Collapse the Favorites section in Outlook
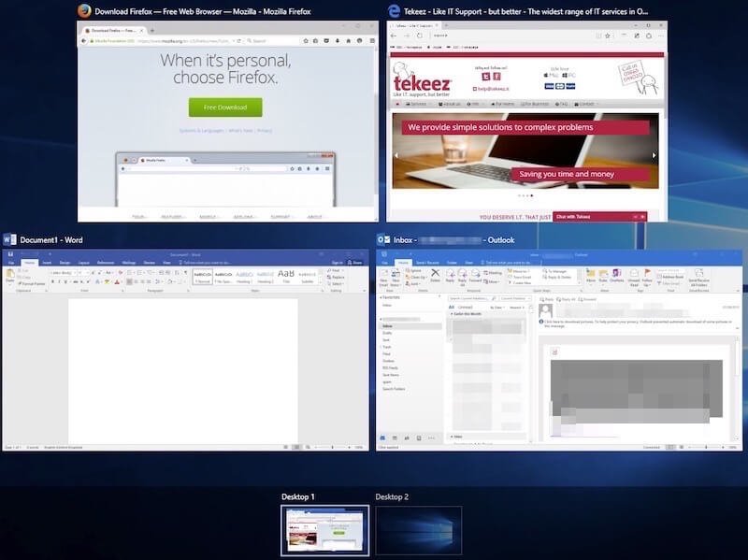 tap(381, 297)
